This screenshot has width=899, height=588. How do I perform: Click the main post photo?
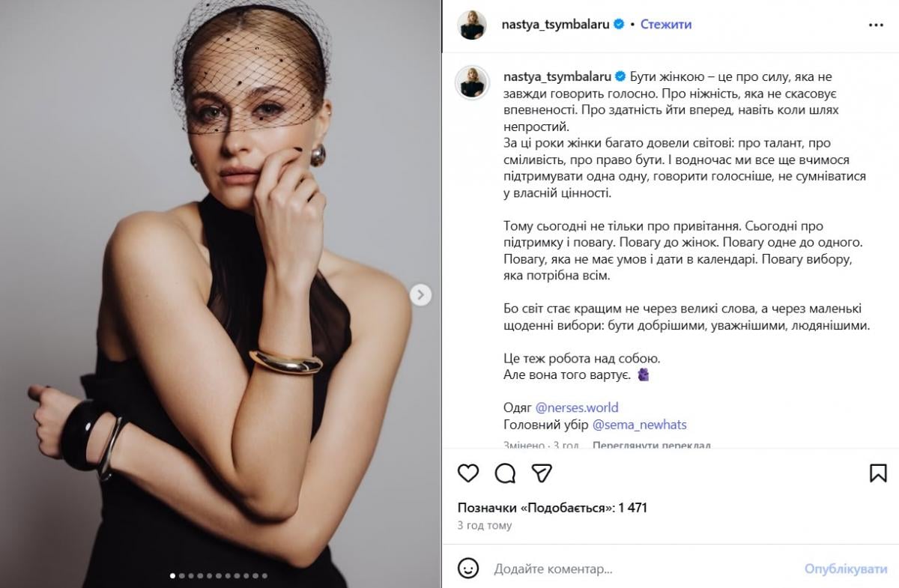[x=220, y=294]
